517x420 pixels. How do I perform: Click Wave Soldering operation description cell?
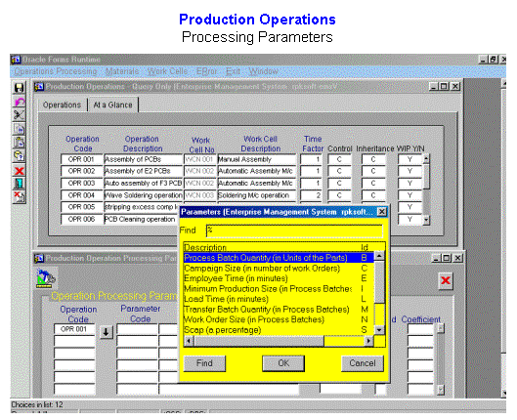(x=143, y=195)
